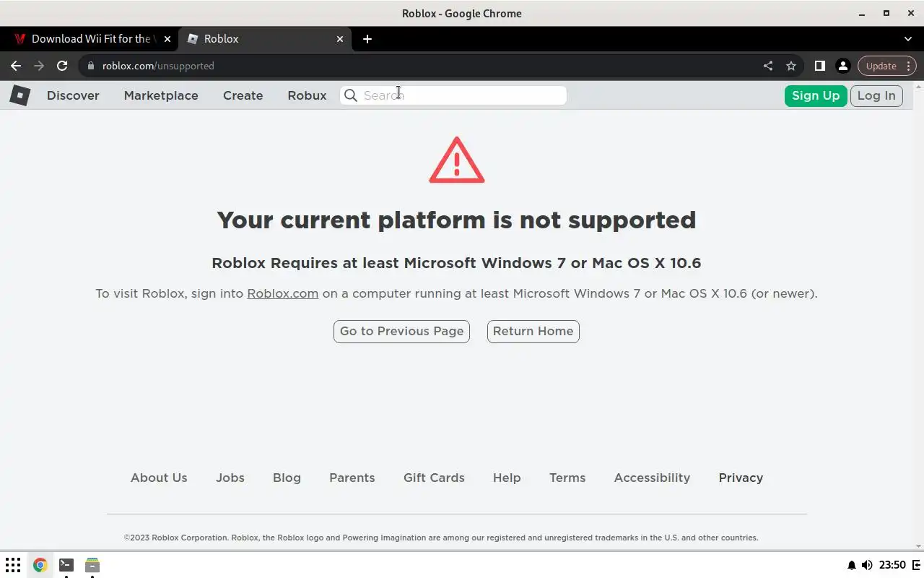Click the red warning triangle icon
The width and height of the screenshot is (924, 578).
pos(457,160)
